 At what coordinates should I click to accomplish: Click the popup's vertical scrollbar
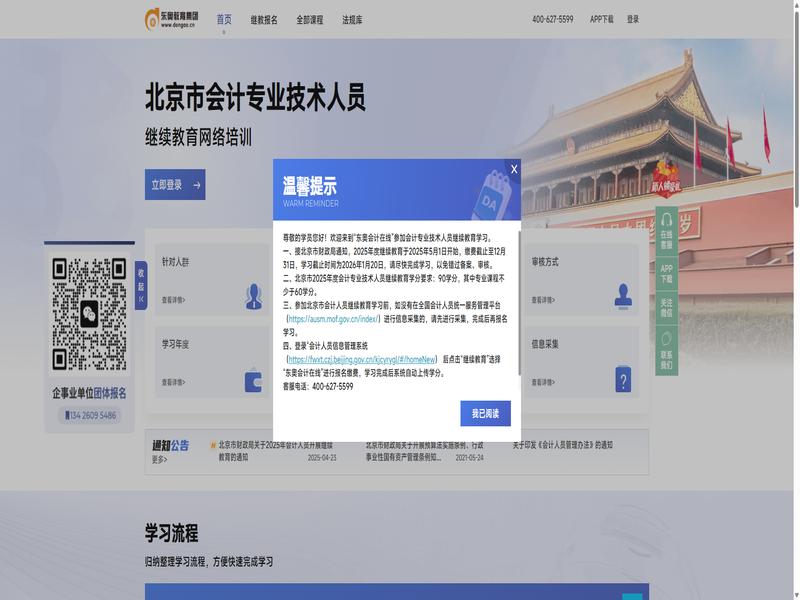[x=518, y=300]
